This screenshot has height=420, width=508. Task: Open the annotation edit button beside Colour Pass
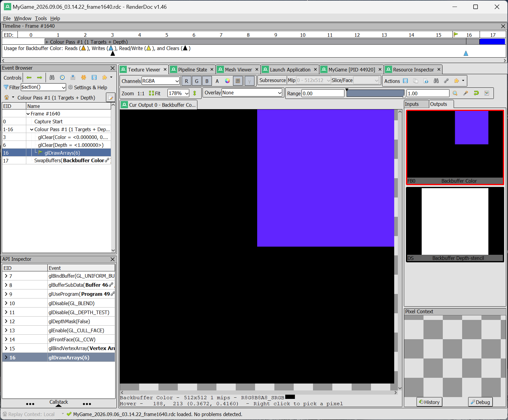[111, 97]
